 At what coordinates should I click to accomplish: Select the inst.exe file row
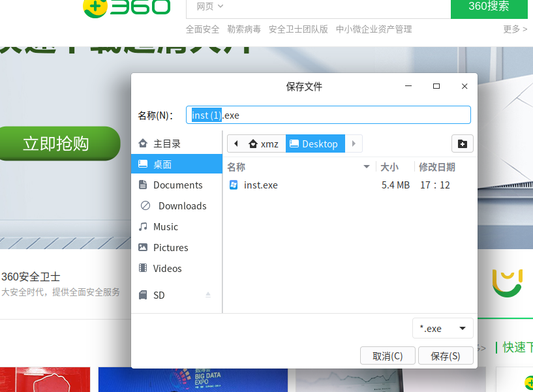tap(350, 185)
